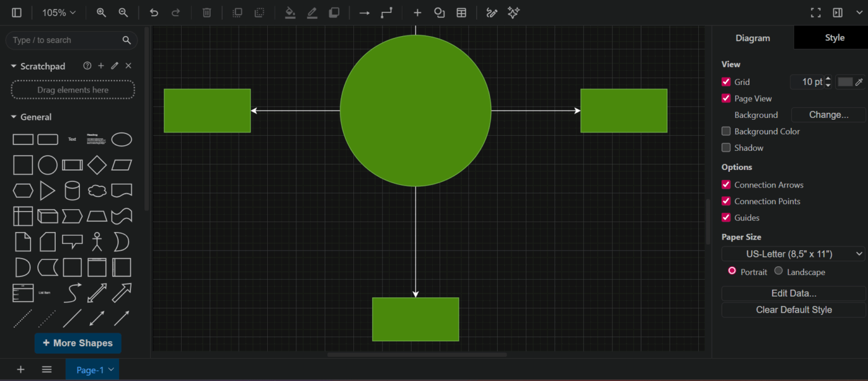Toggle the Connection Arrows checkbox
Image resolution: width=868 pixels, height=381 pixels.
pyautogui.click(x=726, y=184)
